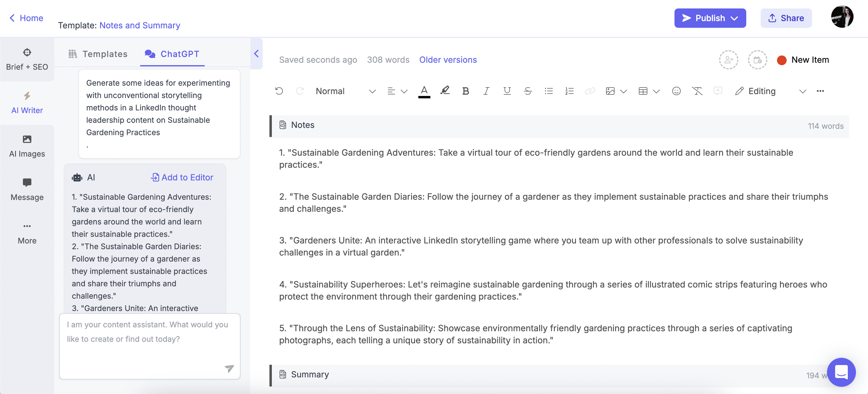Click the '114 words' Notes count
This screenshot has height=394, width=868.
(825, 126)
